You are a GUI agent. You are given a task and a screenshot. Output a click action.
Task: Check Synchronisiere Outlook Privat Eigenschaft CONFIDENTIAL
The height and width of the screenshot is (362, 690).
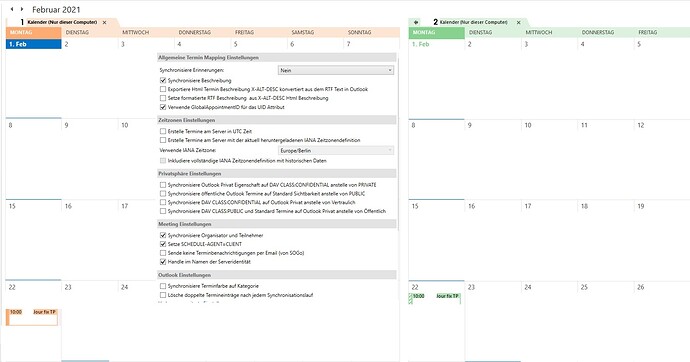(x=163, y=185)
